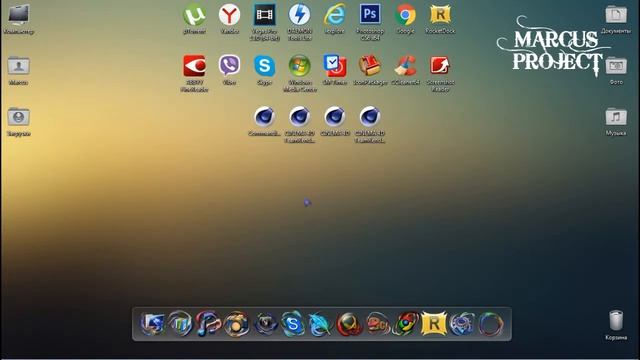Select the Cinema 4D Commandline shortcut
Screen dimensions: 640x360
264,117
